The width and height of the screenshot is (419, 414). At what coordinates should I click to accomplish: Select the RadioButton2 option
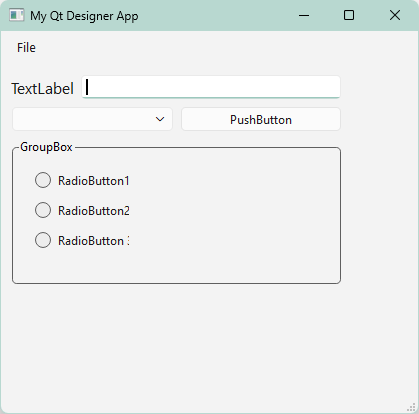coord(82,211)
